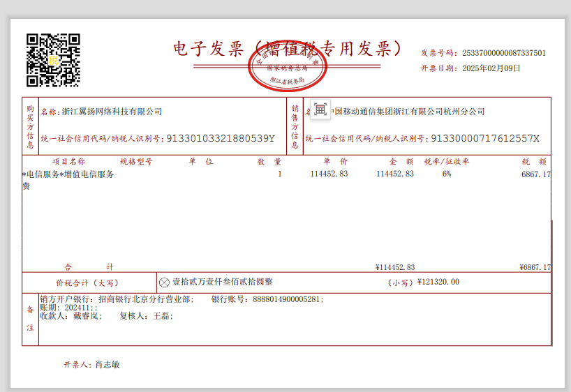Click the 项目名称 column header
Image resolution: width=571 pixels, height=392 pixels.
[68, 162]
